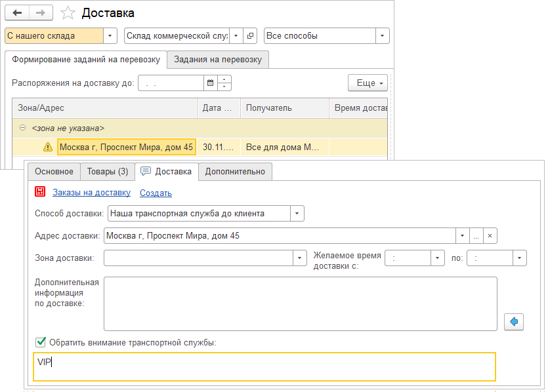
Task: Open the Заказы на доставку link
Action: (x=91, y=193)
